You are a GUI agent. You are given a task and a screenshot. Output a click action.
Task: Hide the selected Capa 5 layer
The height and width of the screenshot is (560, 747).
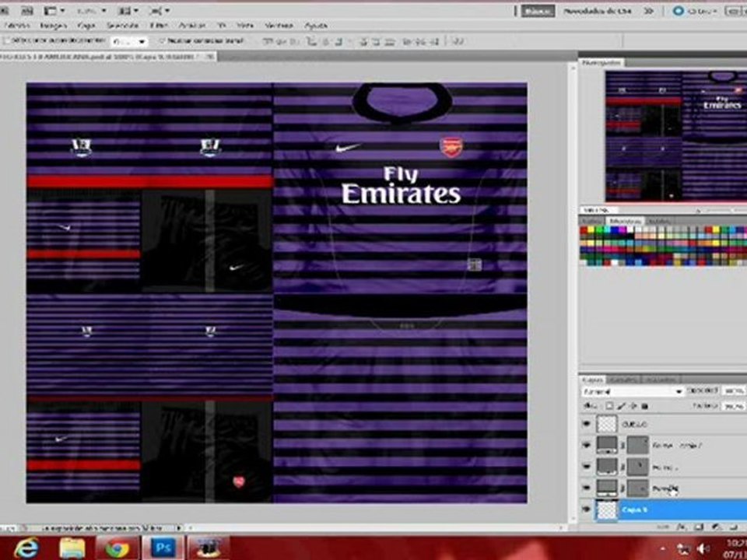tap(587, 509)
